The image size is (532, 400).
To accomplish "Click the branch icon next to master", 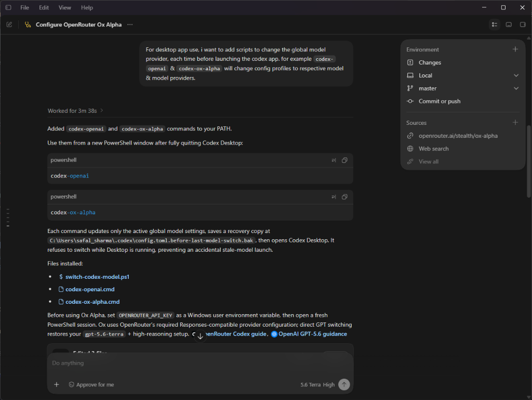I will point(410,88).
